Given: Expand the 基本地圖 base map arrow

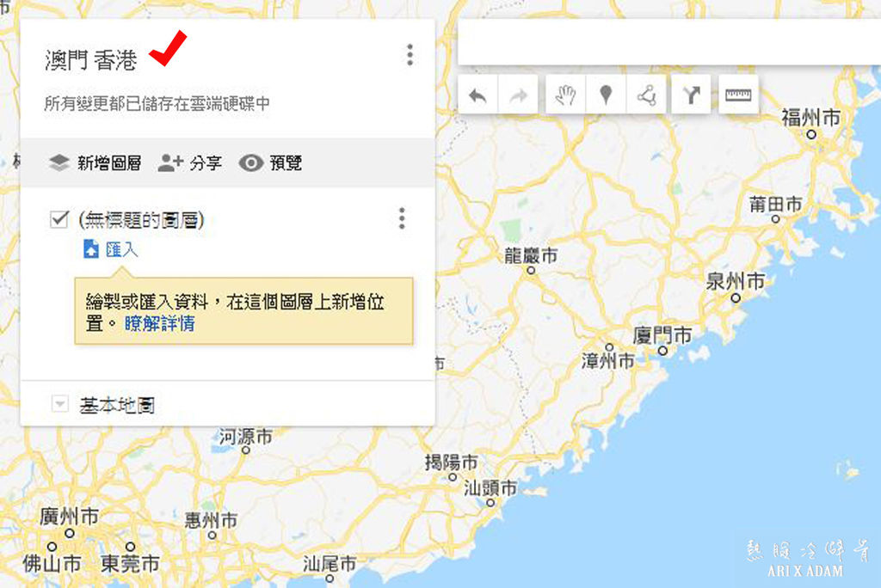Looking at the screenshot, I should (59, 404).
